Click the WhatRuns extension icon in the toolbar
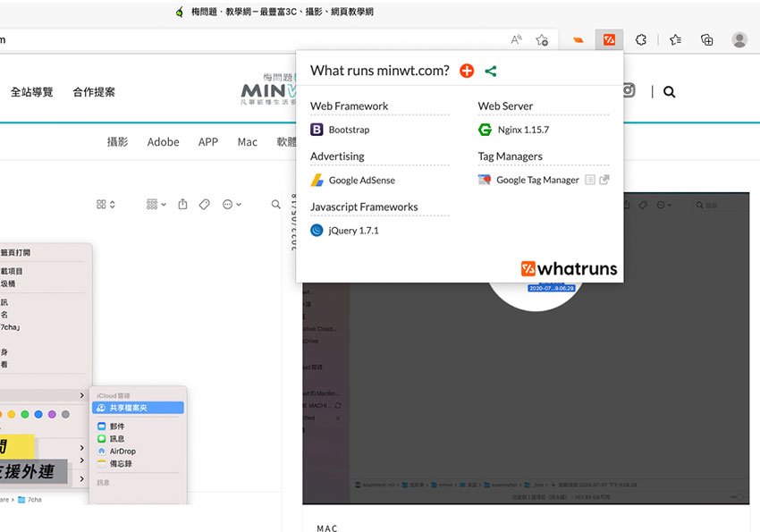This screenshot has width=760, height=532. pyautogui.click(x=609, y=39)
